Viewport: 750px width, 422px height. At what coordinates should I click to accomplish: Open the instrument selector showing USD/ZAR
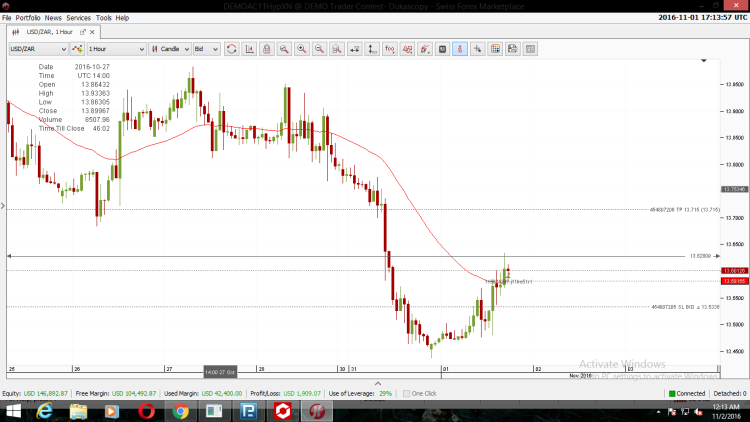(38, 49)
